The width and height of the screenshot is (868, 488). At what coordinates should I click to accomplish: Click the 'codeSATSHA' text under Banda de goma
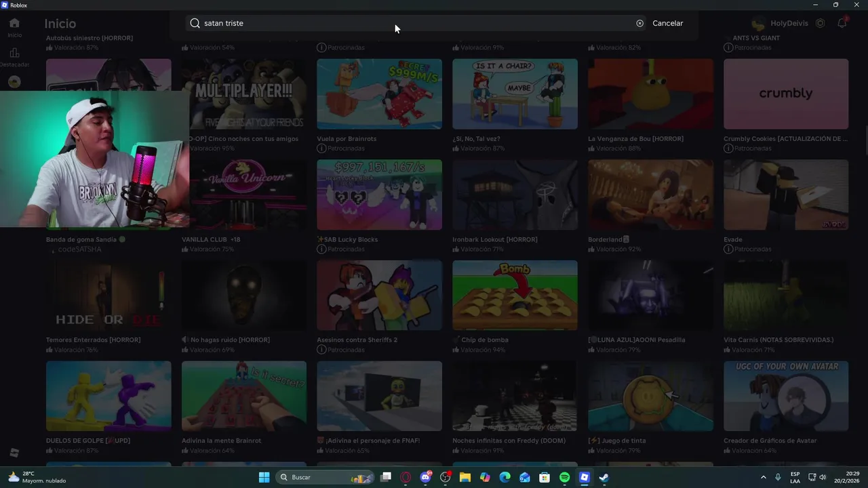click(x=79, y=249)
